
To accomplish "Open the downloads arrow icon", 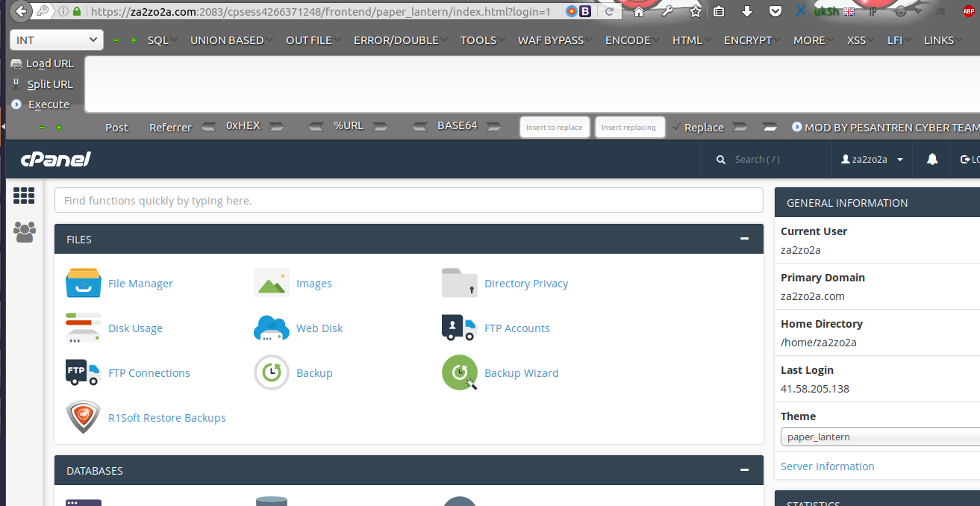I will click(747, 11).
